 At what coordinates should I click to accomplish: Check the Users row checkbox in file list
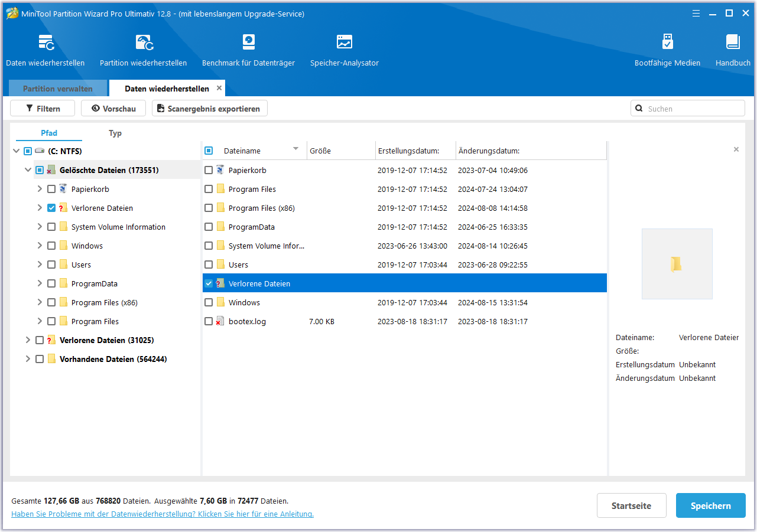[x=209, y=265]
